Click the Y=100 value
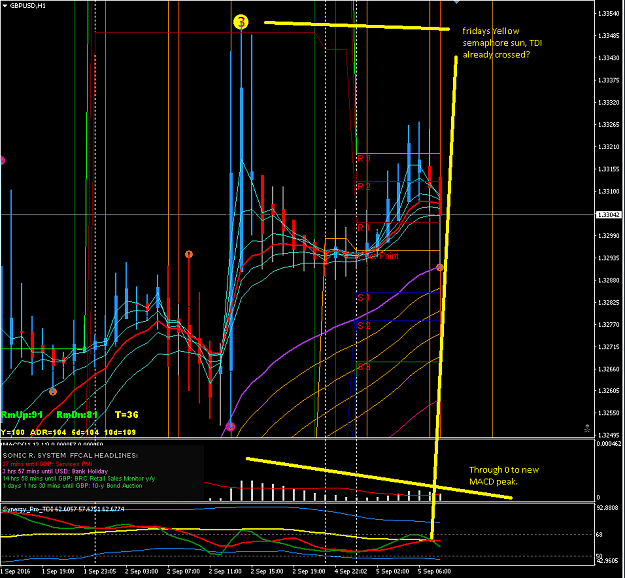 [12, 433]
